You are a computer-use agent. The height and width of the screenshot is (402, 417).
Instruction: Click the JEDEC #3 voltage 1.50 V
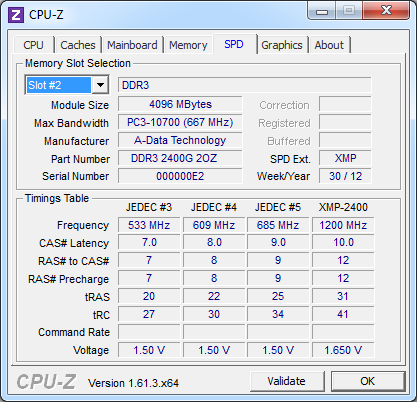pyautogui.click(x=149, y=350)
